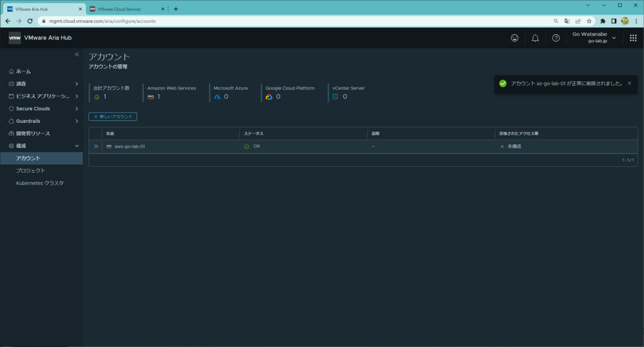Open the browser extensions puzzle icon
Screen dimensions: 644x347
pos(603,21)
